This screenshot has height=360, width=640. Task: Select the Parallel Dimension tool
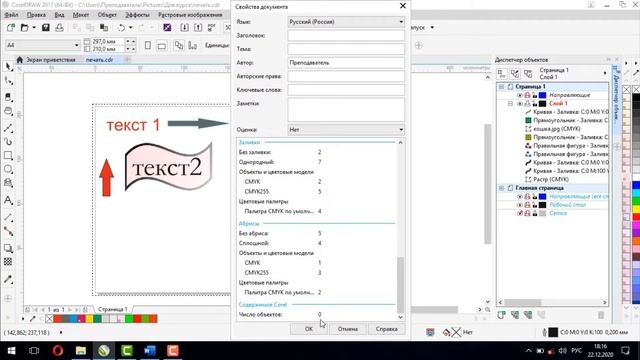click(8, 218)
